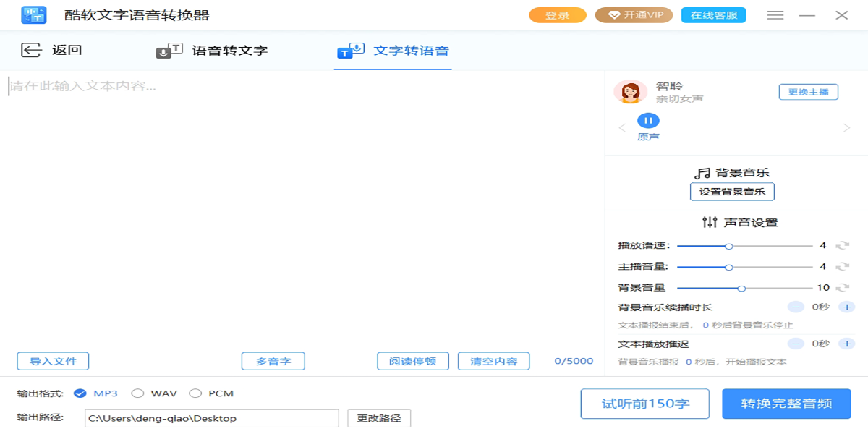Adjust the 播放语速 slider

pyautogui.click(x=729, y=247)
